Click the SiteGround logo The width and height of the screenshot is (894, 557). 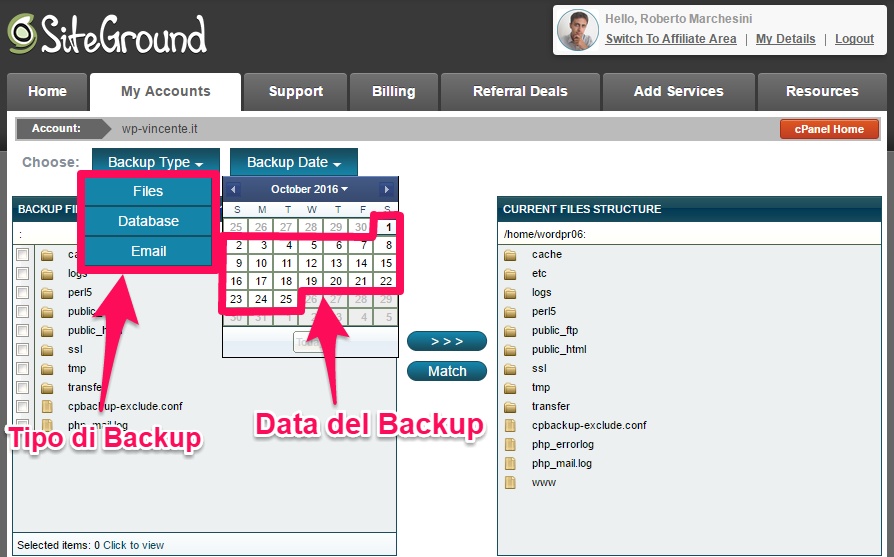point(107,34)
